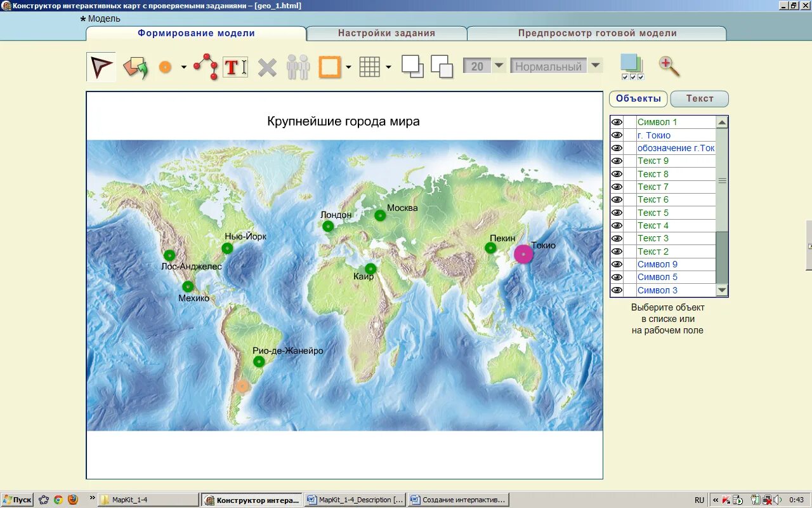
Task: Launch Firefox from quick launch
Action: pyautogui.click(x=72, y=500)
